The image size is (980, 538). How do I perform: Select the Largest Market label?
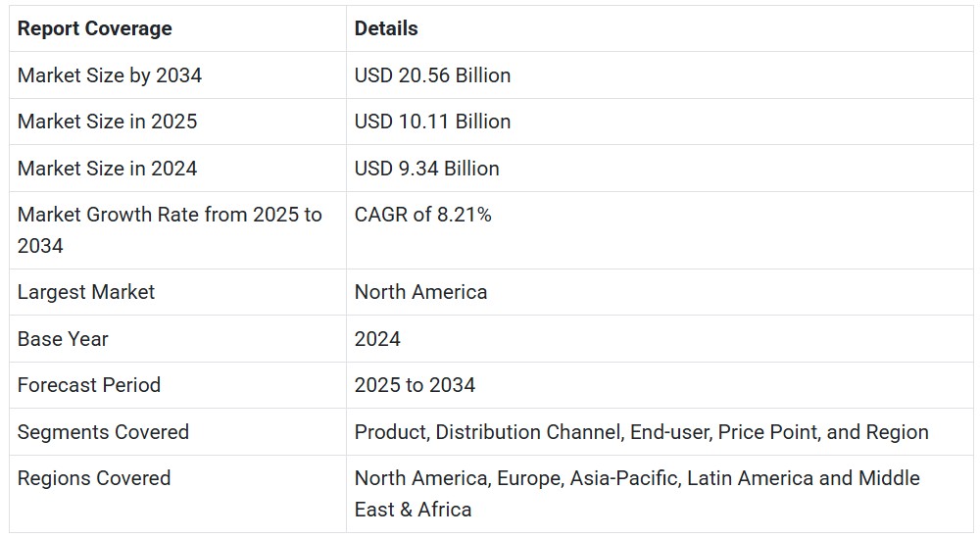(x=85, y=292)
